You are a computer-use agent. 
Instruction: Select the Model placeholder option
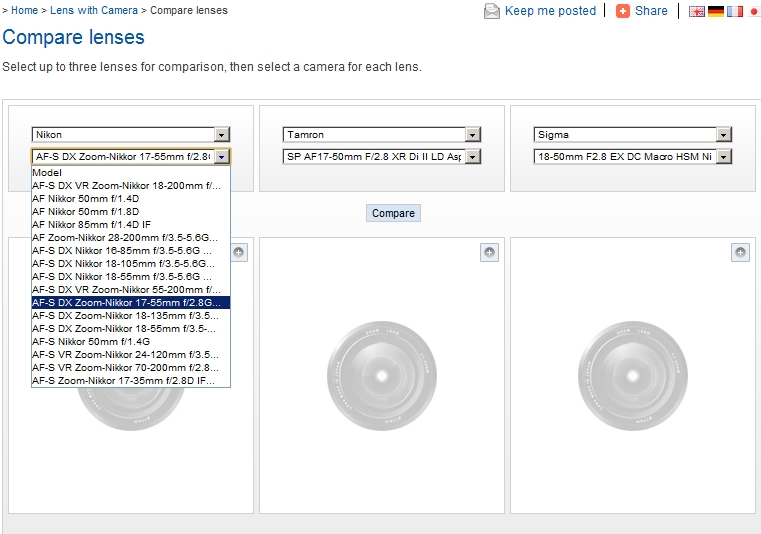[x=131, y=172]
